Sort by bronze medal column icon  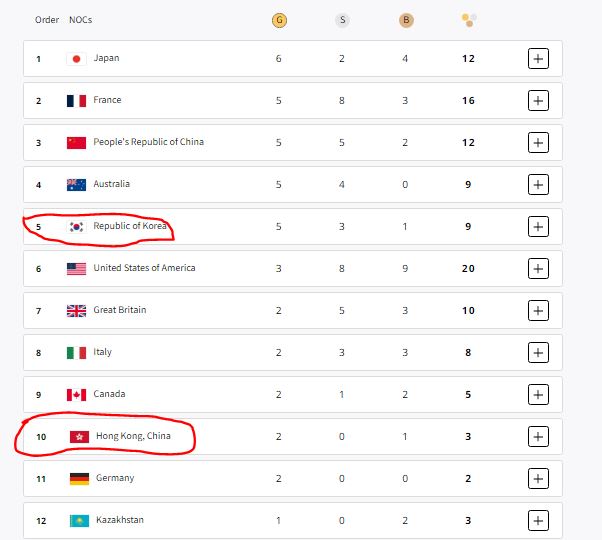(405, 20)
